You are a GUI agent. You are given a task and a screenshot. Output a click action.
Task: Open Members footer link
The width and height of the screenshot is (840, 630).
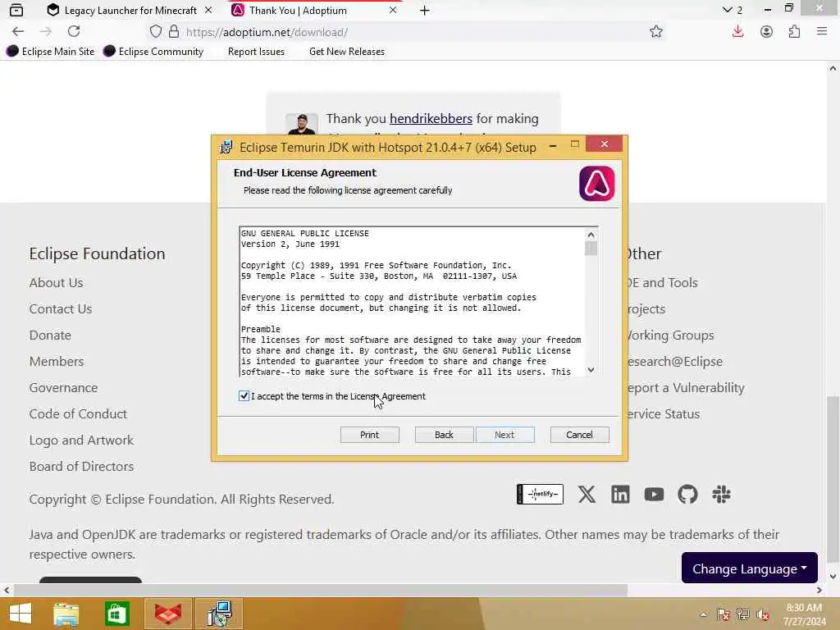point(57,361)
